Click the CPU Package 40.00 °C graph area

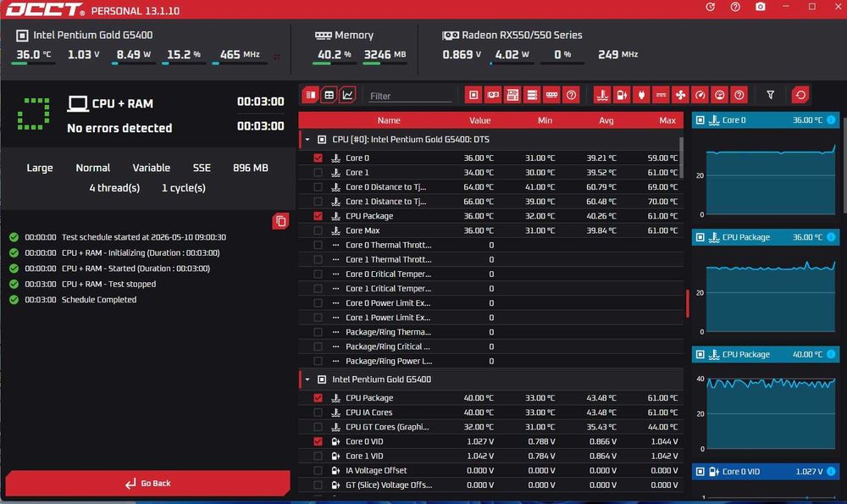(x=770, y=413)
